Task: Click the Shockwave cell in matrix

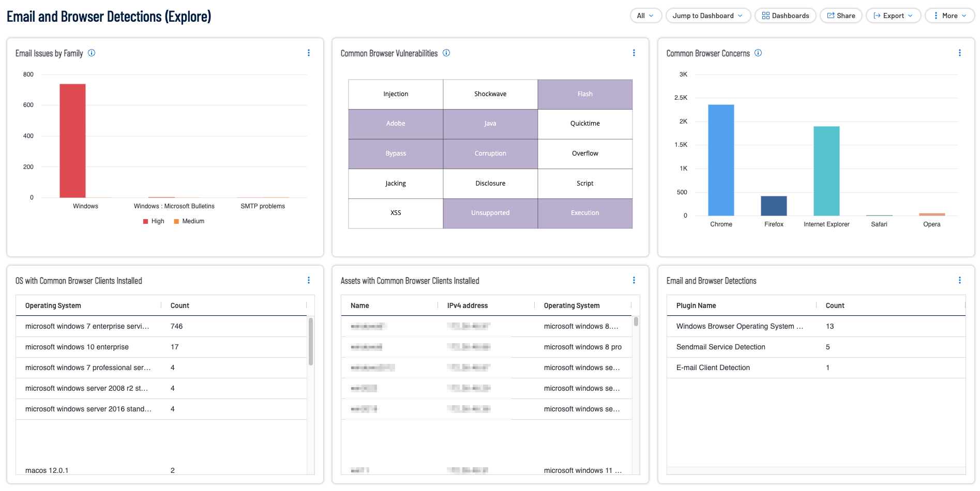Action: [490, 94]
